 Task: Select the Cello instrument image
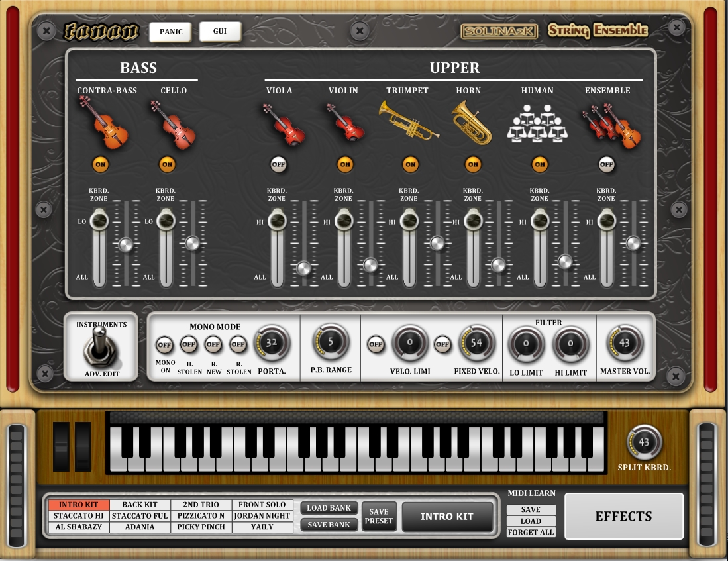click(172, 124)
